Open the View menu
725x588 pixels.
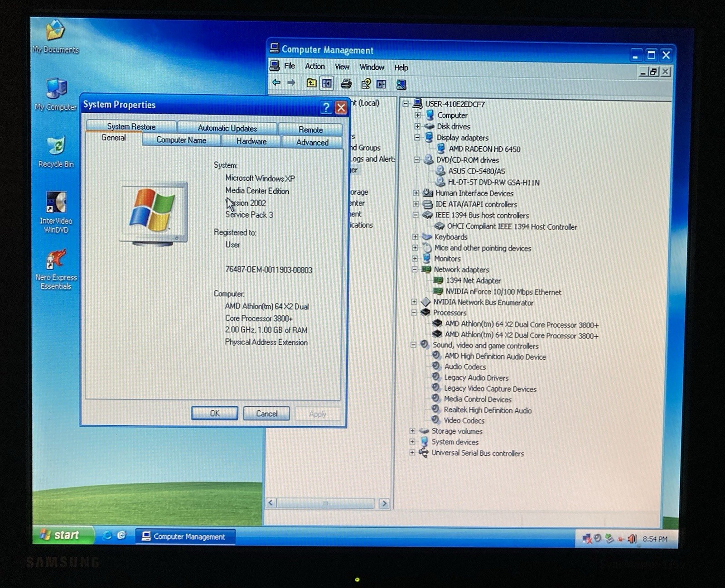click(x=342, y=67)
